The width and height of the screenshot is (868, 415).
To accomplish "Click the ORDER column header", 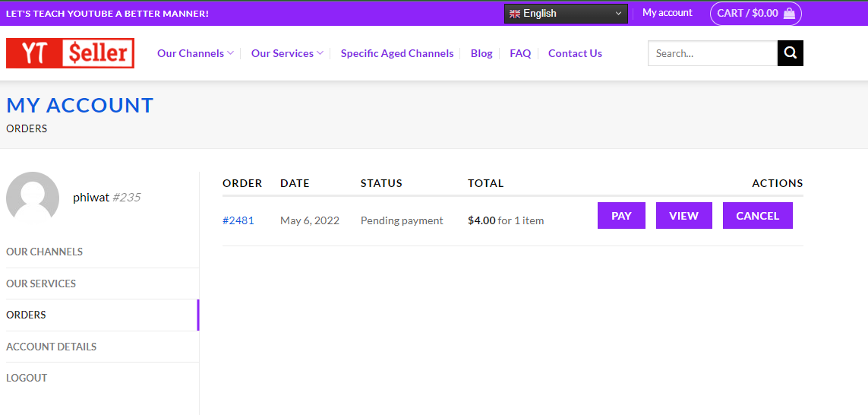I will tap(242, 183).
